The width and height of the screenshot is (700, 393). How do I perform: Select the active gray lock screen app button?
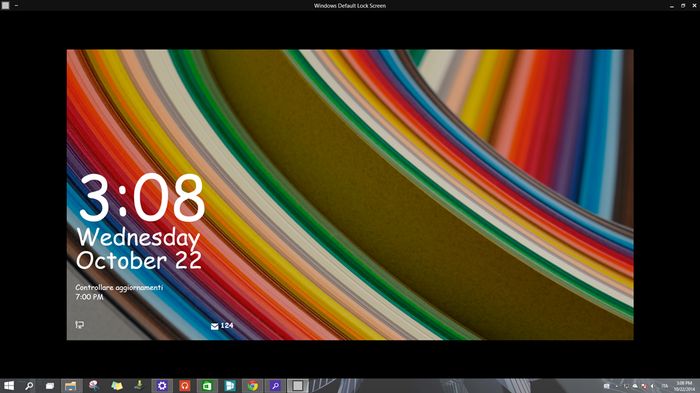click(298, 386)
